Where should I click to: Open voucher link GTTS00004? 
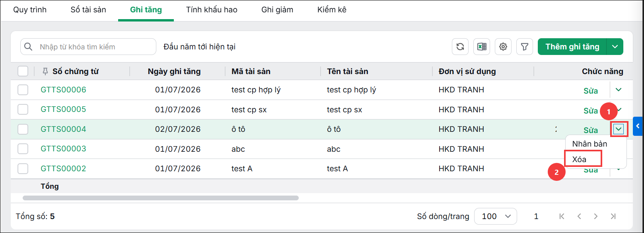[x=63, y=129]
